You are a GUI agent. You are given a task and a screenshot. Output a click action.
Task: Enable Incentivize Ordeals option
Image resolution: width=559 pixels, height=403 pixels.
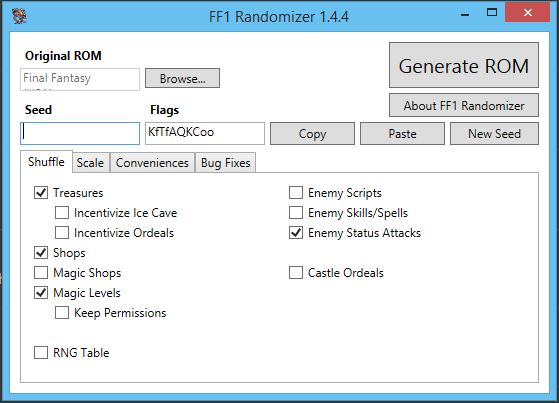click(62, 233)
